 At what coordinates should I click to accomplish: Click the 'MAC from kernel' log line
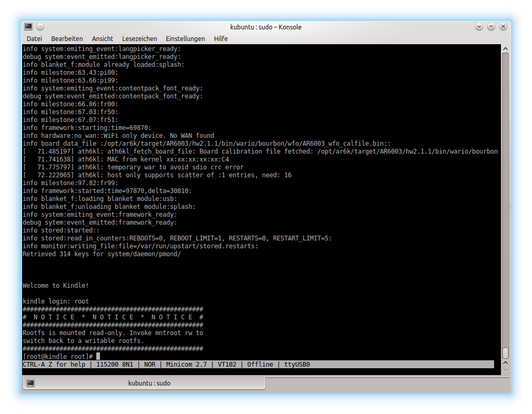coord(126,159)
